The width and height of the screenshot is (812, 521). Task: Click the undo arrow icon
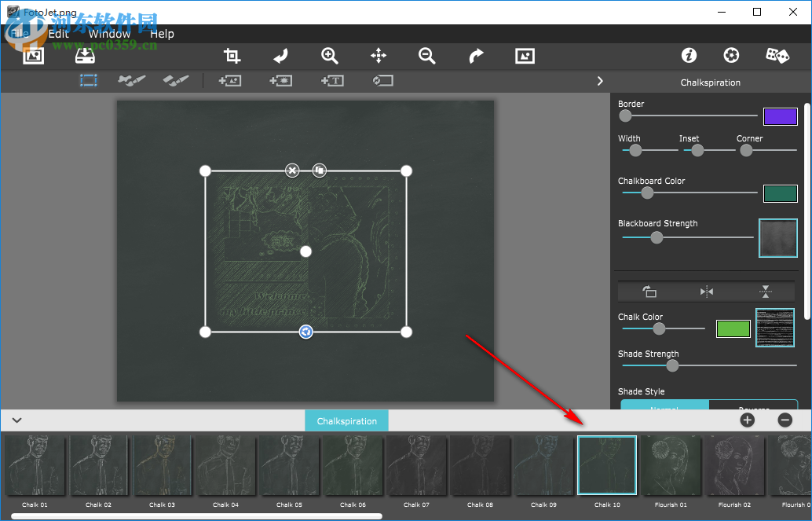280,56
